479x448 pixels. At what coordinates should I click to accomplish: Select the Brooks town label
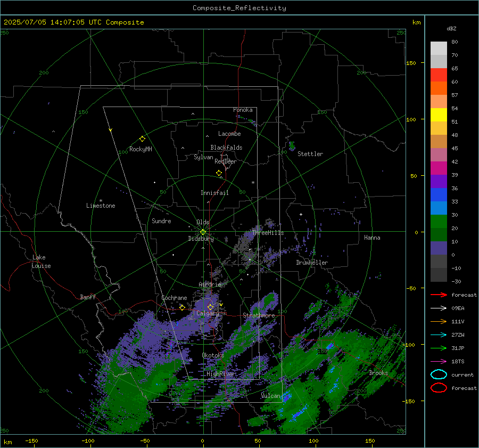(x=378, y=373)
